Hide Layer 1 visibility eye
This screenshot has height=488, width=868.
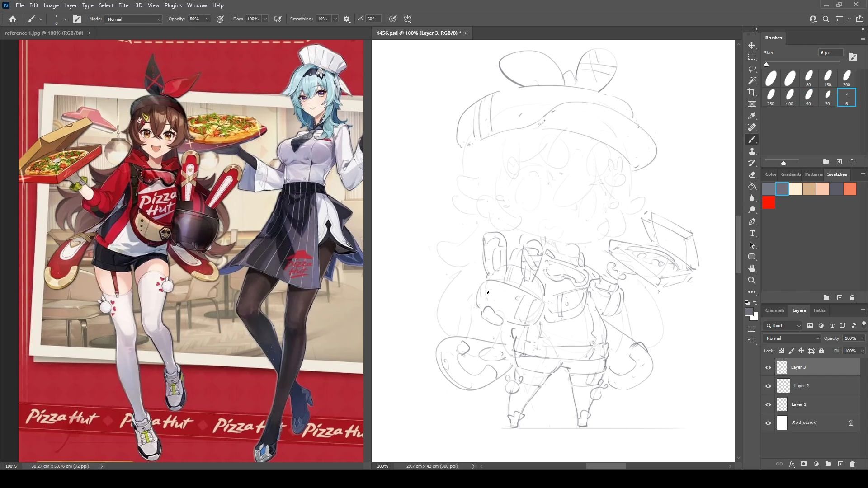click(x=768, y=404)
